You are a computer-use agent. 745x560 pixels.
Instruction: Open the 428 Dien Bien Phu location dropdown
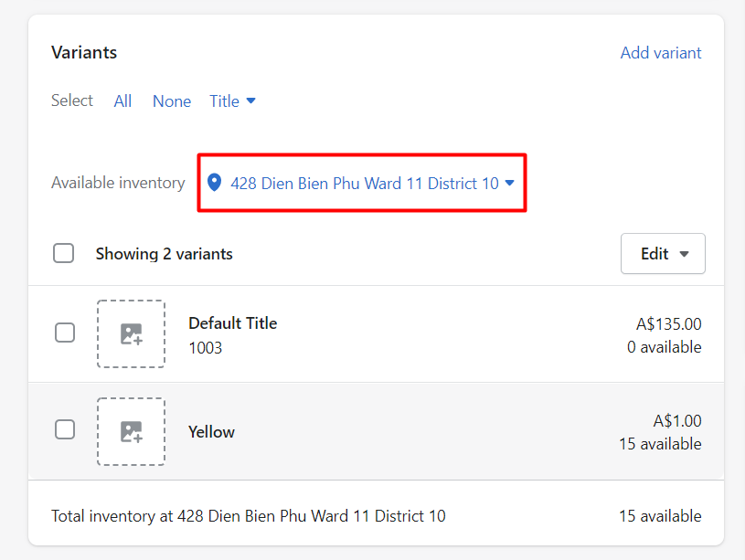point(362,183)
